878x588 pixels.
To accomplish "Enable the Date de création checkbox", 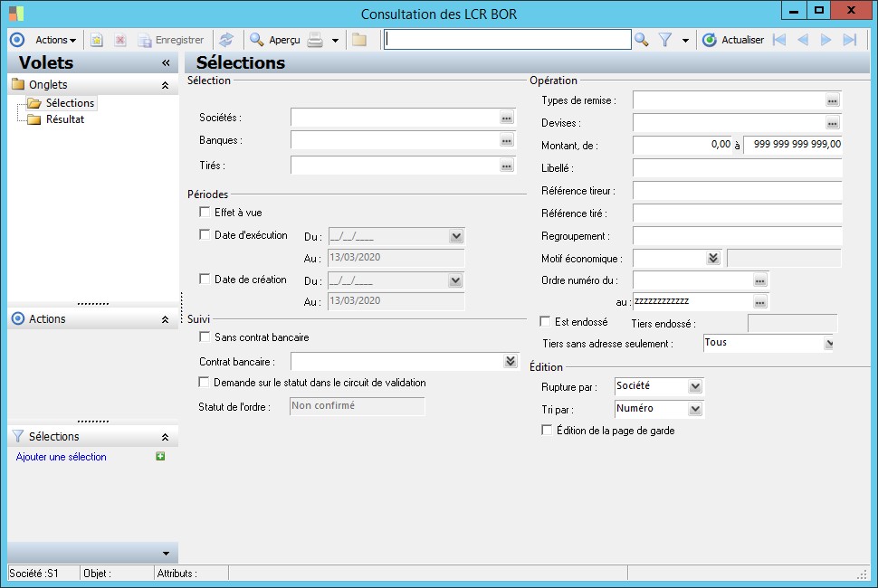I will coord(205,279).
